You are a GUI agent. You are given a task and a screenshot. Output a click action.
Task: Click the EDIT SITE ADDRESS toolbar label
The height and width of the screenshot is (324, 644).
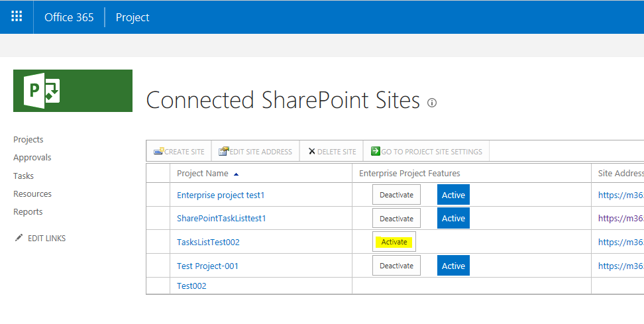tap(261, 152)
